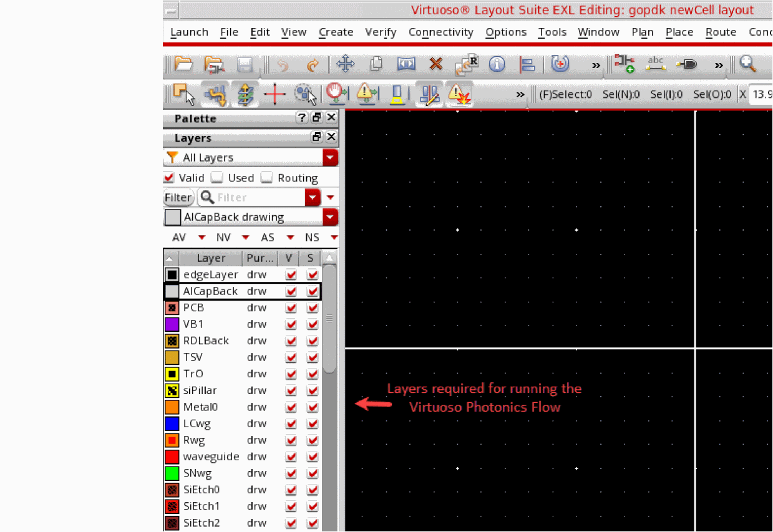Open the NV dropdown arrow

tap(245, 238)
